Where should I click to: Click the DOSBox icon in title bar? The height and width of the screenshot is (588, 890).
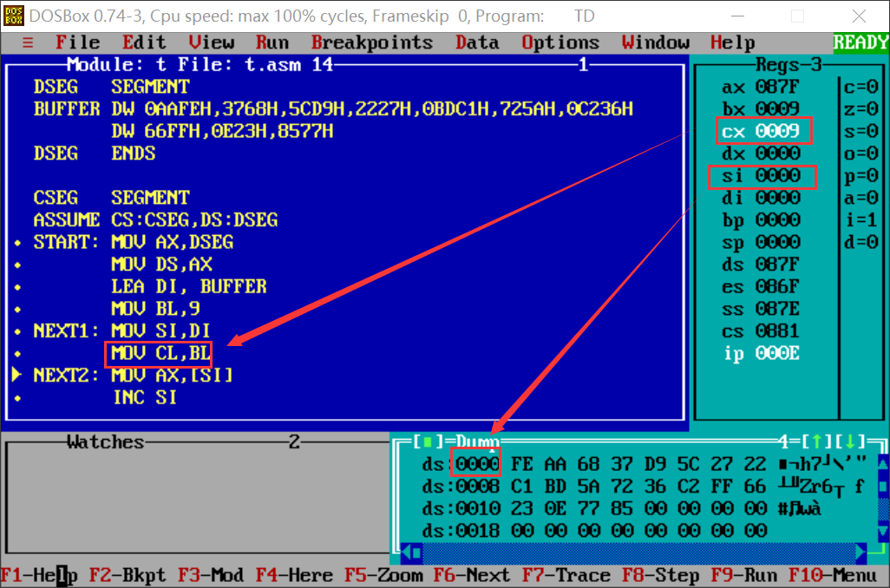click(x=13, y=16)
